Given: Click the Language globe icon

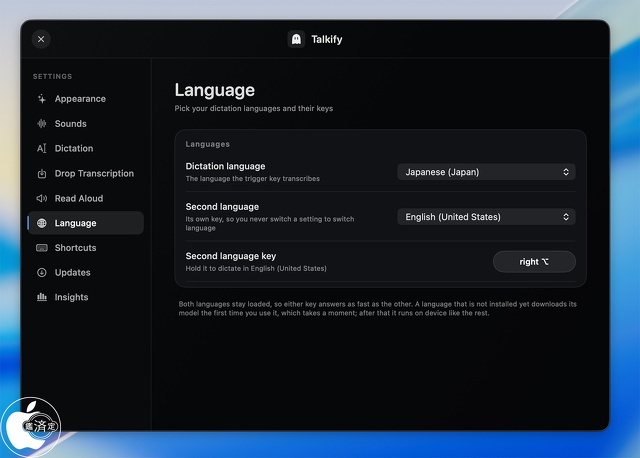Looking at the screenshot, I should click(42, 223).
